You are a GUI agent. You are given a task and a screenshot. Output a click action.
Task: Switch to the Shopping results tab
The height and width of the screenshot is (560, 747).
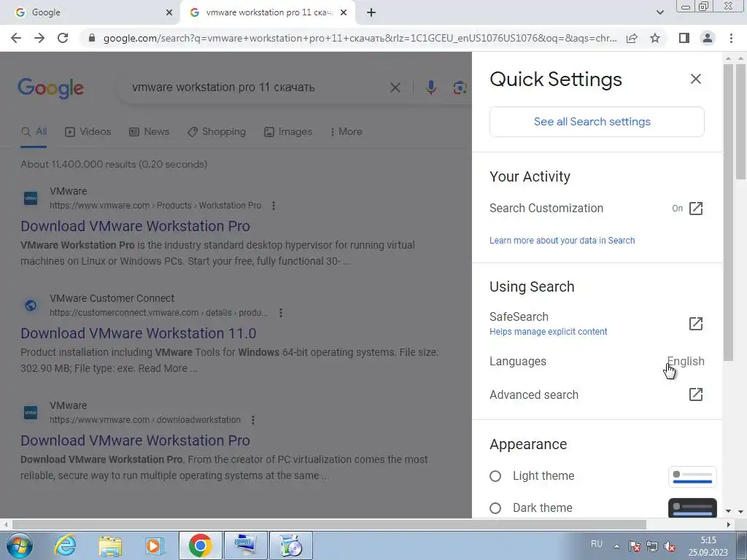coord(216,132)
